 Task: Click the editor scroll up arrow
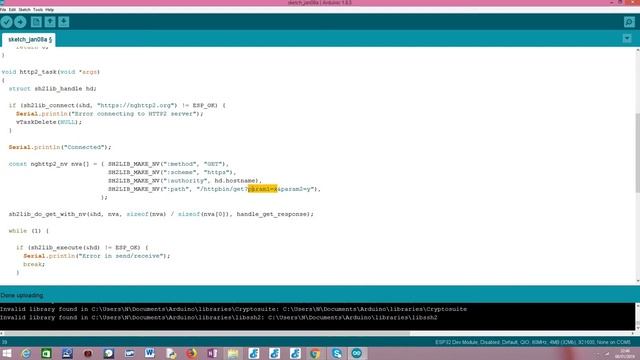(x=637, y=51)
